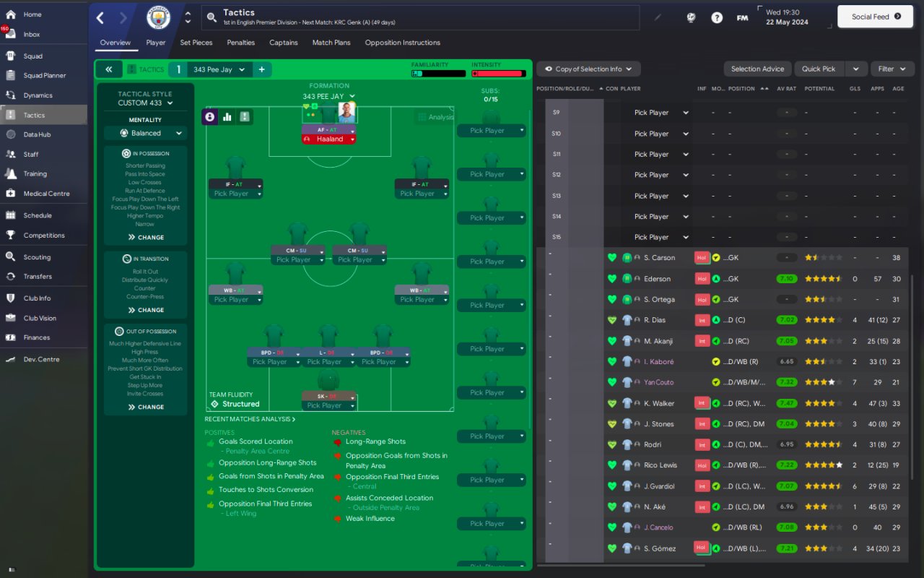This screenshot has height=578, width=924.
Task: Expand the arrow next to Quick Pick
Action: 855,69
